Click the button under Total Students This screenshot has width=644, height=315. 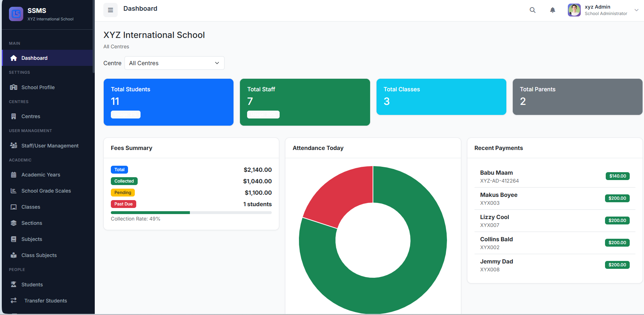(x=126, y=115)
